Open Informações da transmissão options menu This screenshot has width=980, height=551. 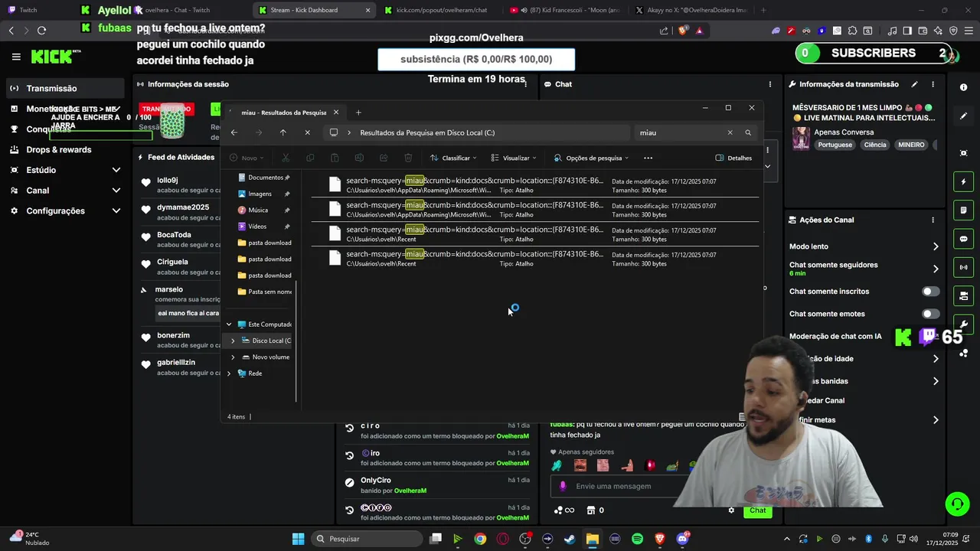tap(933, 84)
